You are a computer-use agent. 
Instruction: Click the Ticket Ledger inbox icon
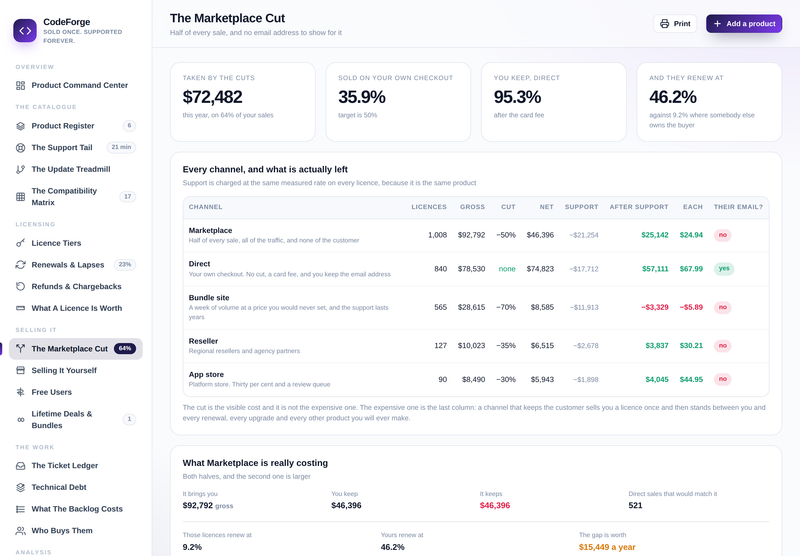point(20,466)
